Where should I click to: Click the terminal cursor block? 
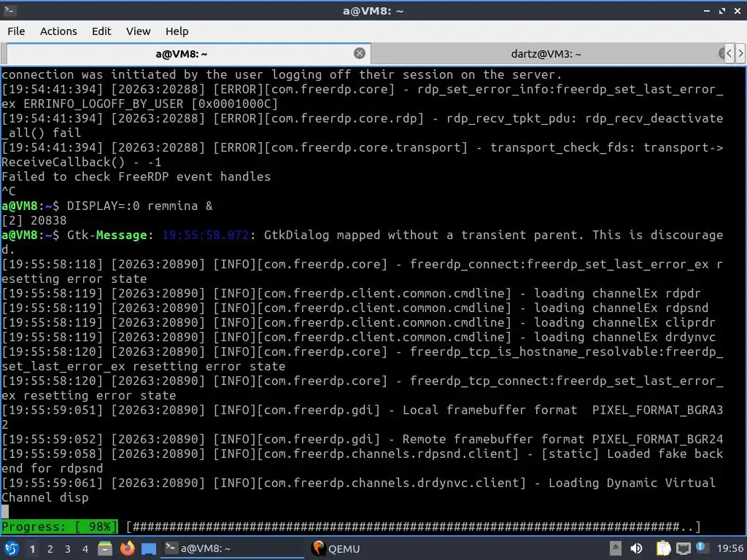tap(5, 512)
